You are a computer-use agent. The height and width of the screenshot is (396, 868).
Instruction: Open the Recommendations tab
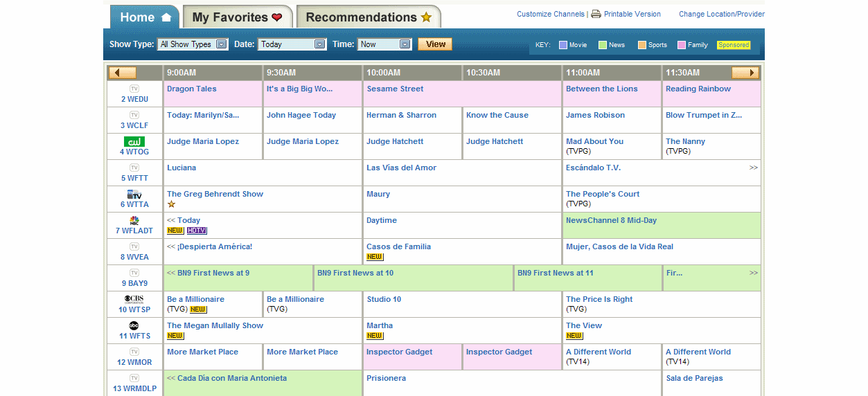click(x=369, y=17)
